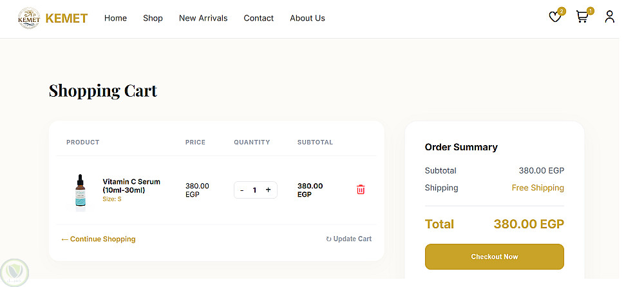
Task: Click the user account icon
Action: click(x=609, y=17)
